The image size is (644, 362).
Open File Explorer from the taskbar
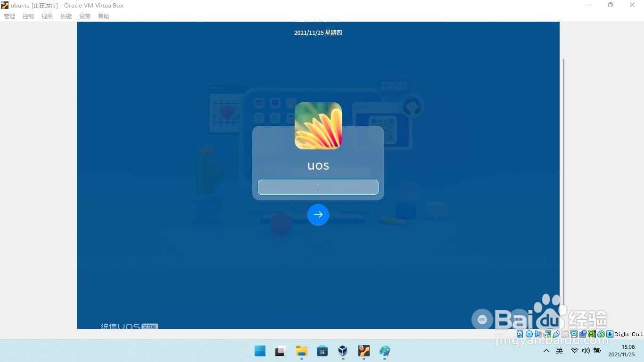(x=302, y=351)
